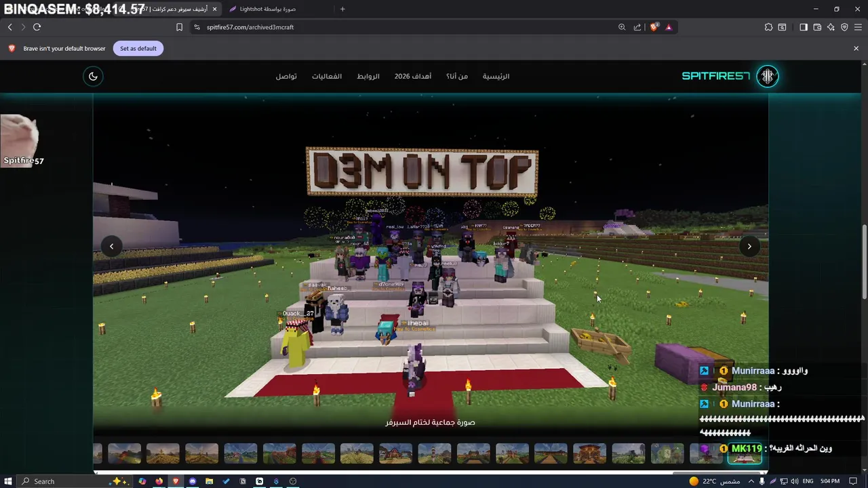Viewport: 868px width, 488px height.
Task: Show hidden system tray icons
Action: (751, 481)
